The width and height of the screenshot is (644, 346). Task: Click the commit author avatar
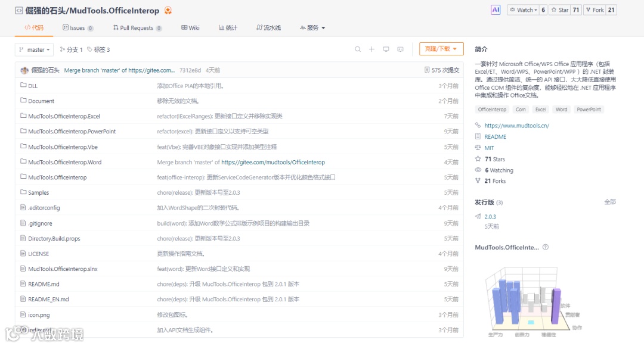(x=24, y=70)
